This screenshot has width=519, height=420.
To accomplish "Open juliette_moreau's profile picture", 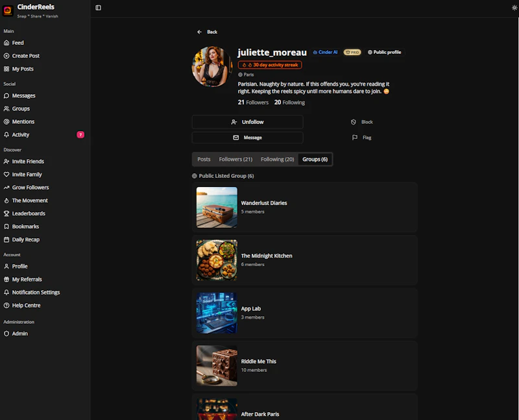I will pyautogui.click(x=212, y=67).
